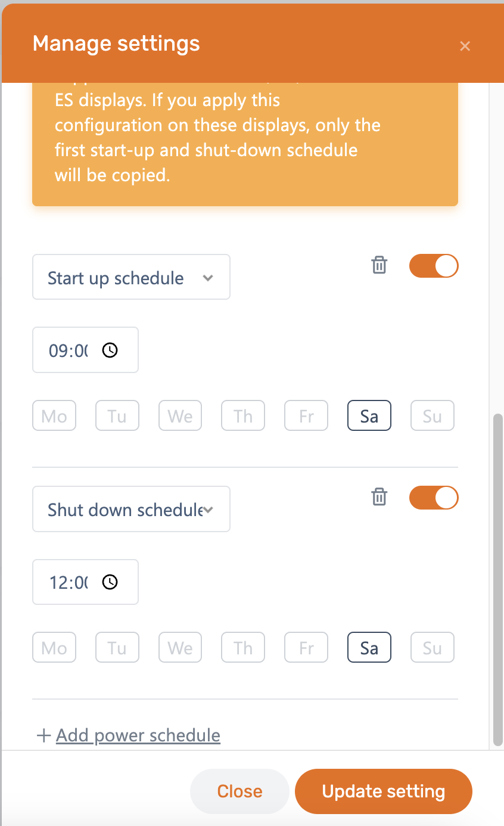This screenshot has width=504, height=826.
Task: Click the 12:00 shut down time field
Action: pyautogui.click(x=69, y=582)
